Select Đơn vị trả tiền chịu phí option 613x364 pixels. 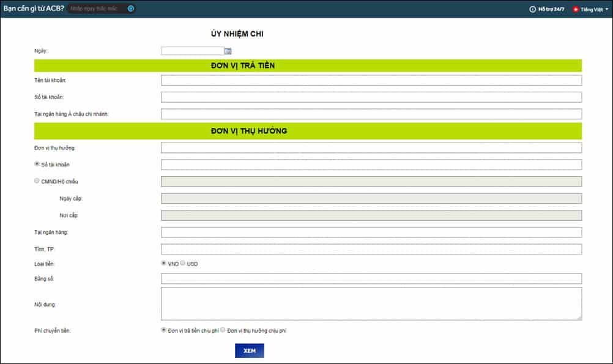tap(163, 330)
